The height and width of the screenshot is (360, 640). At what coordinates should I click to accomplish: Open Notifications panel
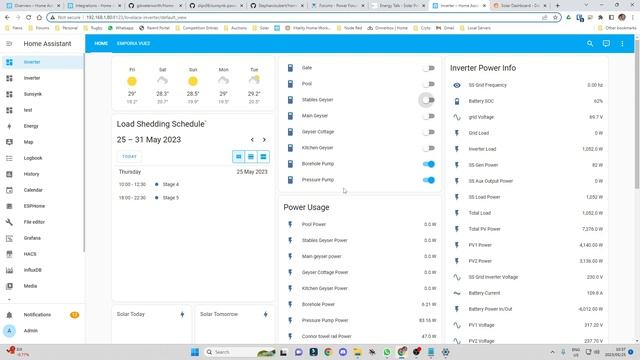coord(42,315)
